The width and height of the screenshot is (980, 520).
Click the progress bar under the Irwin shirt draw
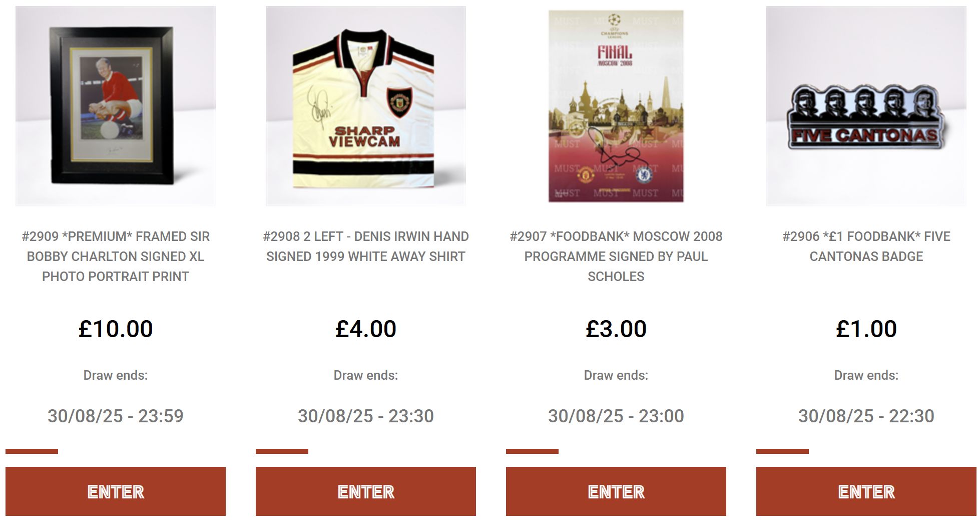[x=366, y=451]
